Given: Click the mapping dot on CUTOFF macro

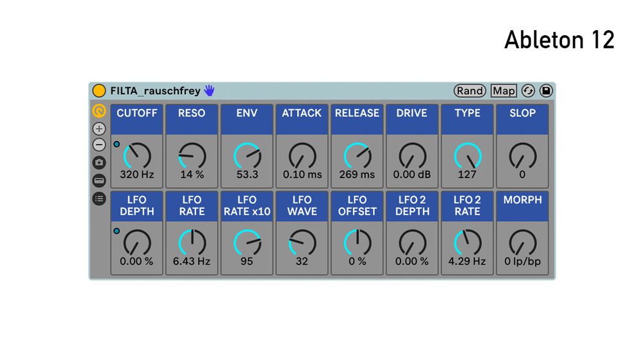Looking at the screenshot, I should 117,144.
